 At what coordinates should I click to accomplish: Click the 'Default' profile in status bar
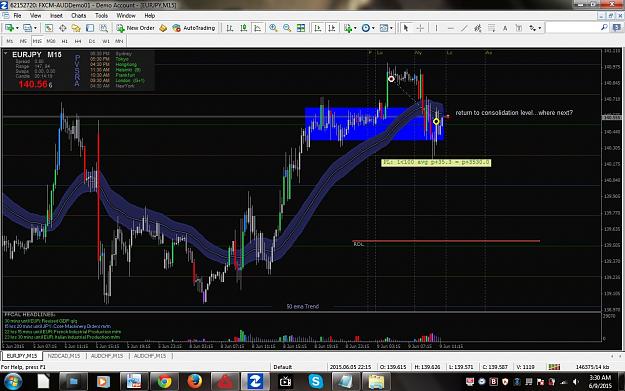[282, 367]
